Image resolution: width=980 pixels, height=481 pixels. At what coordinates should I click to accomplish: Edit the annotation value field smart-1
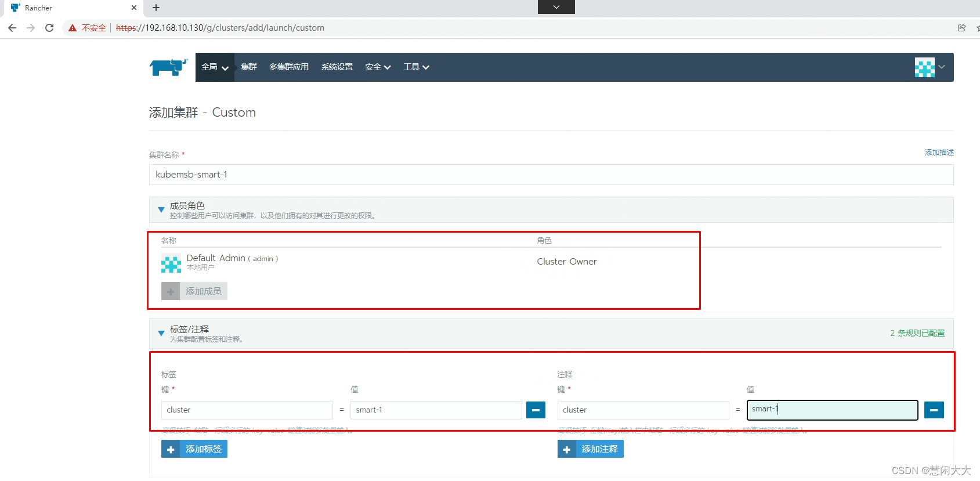[833, 410]
